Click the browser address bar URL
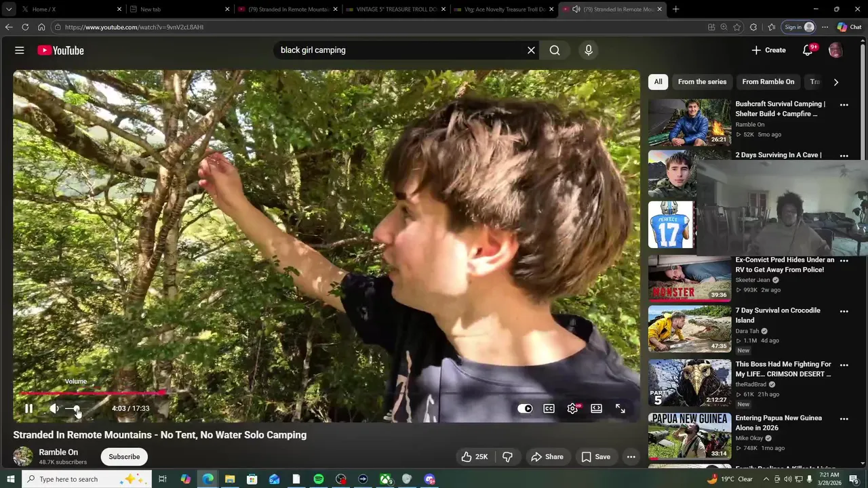The width and height of the screenshot is (868, 488). (x=134, y=27)
